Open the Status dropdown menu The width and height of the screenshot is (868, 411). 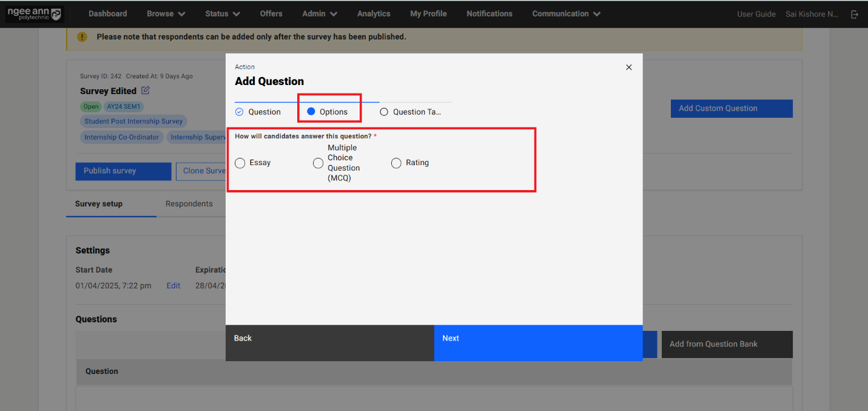222,13
